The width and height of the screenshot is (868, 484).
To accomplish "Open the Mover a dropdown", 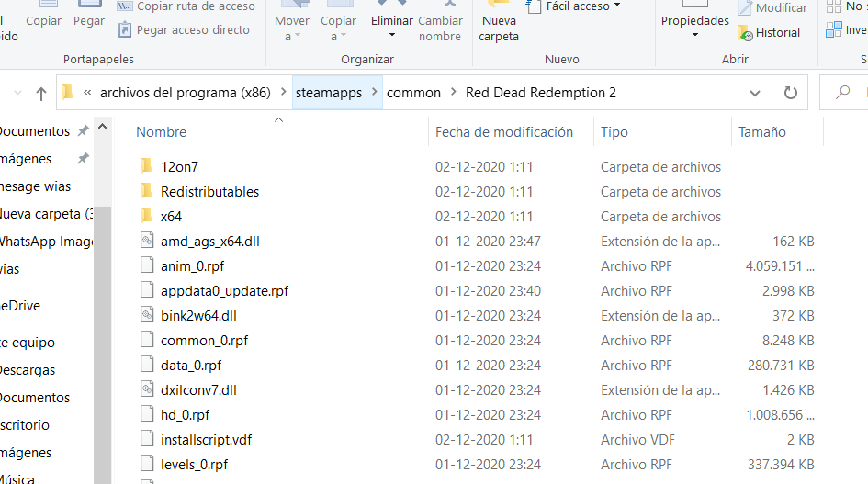I will [x=292, y=22].
